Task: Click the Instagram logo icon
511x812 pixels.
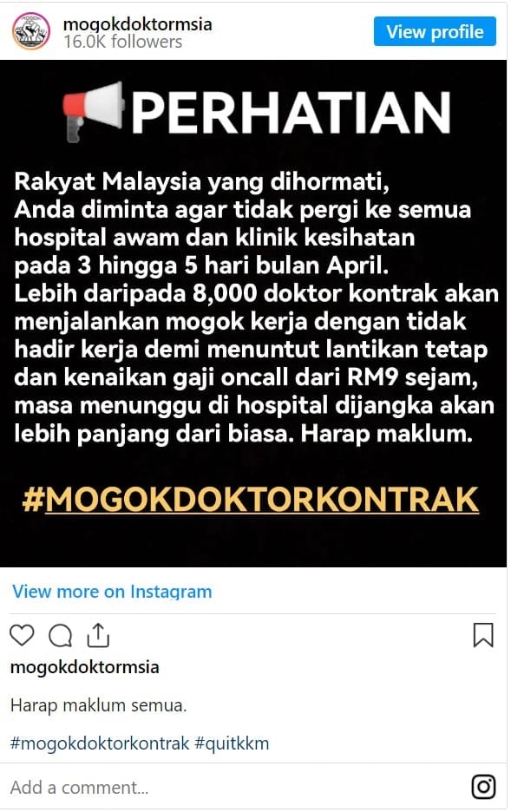Action: 483,787
